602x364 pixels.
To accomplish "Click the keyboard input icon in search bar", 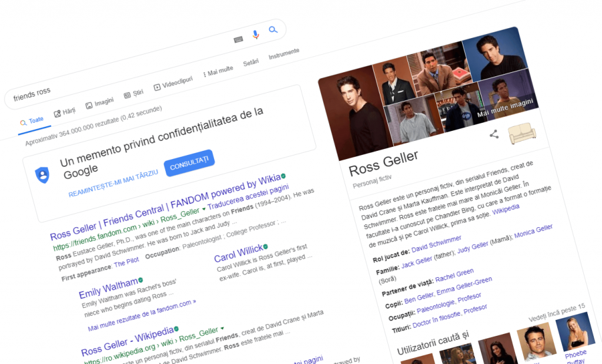I will click(239, 39).
